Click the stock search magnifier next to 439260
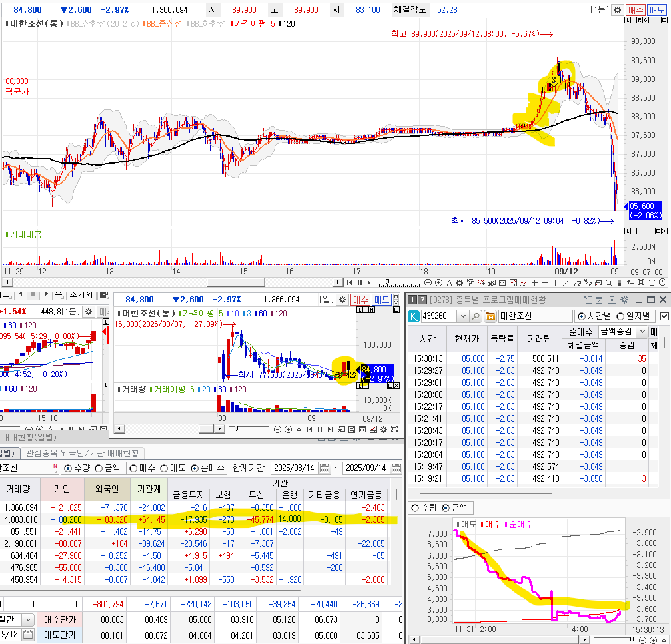This screenshot has height=644, width=671. [x=476, y=316]
